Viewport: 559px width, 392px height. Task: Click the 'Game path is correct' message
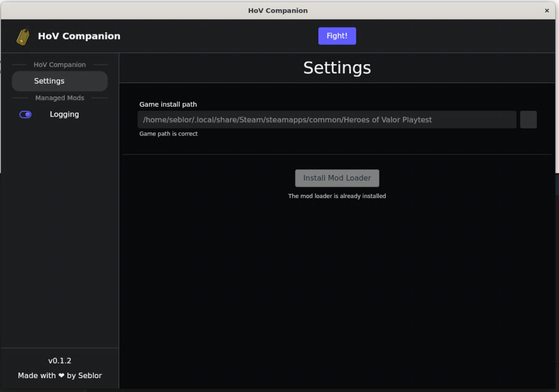pos(168,133)
